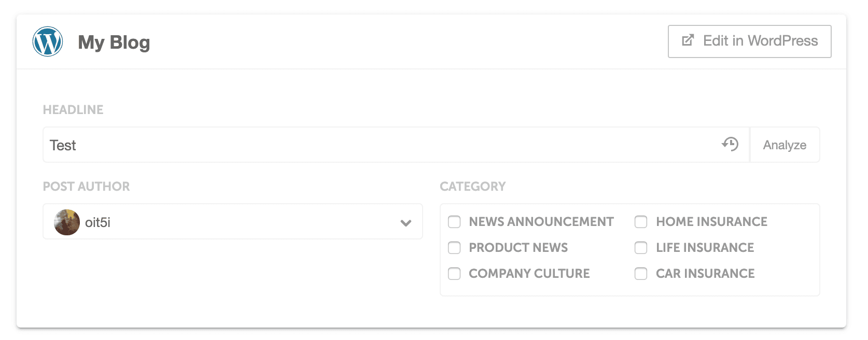Toggle the Life Insurance checkbox
Viewport: 868px width, 340px height.
pyautogui.click(x=641, y=248)
